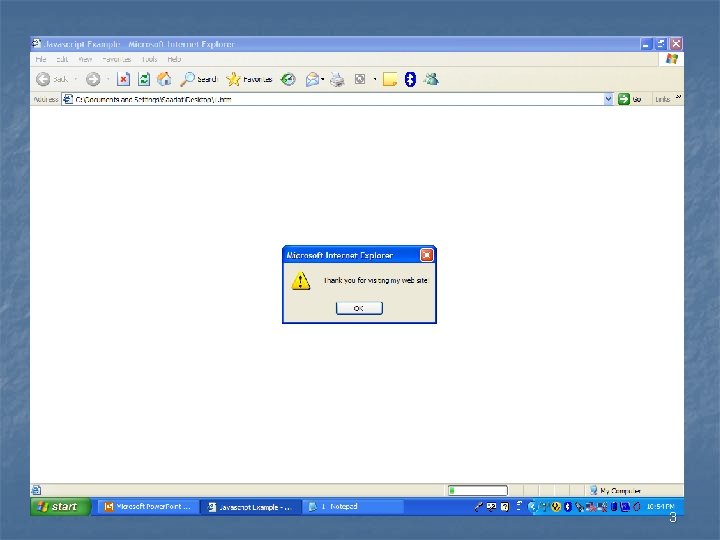This screenshot has height=540, width=720.
Task: Open the History clock icon in toolbar
Action: pos(288,79)
